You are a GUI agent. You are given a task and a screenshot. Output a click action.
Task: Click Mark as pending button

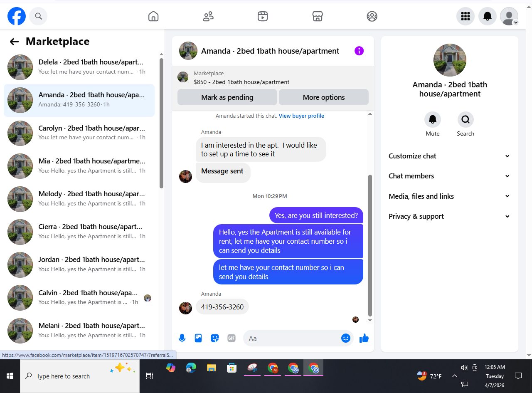click(227, 97)
